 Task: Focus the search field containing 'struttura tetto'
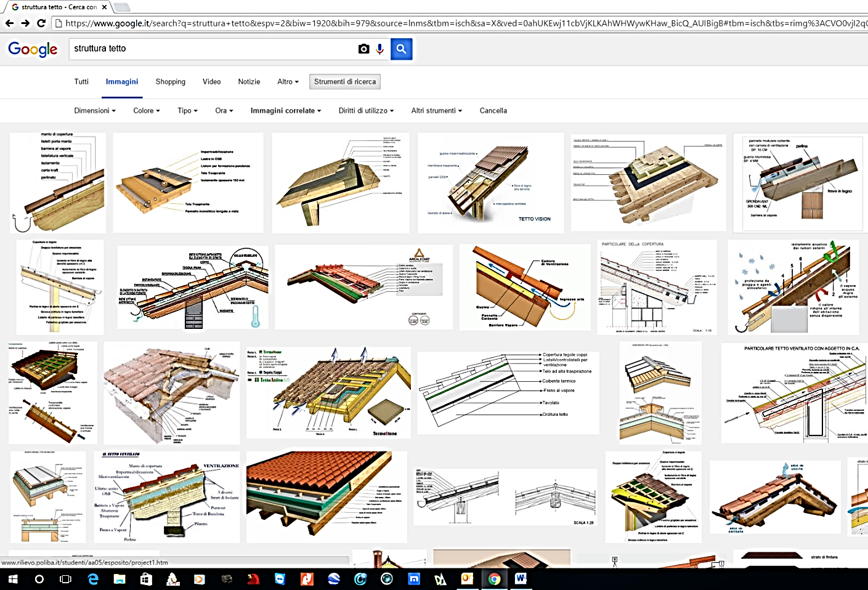pyautogui.click(x=212, y=49)
